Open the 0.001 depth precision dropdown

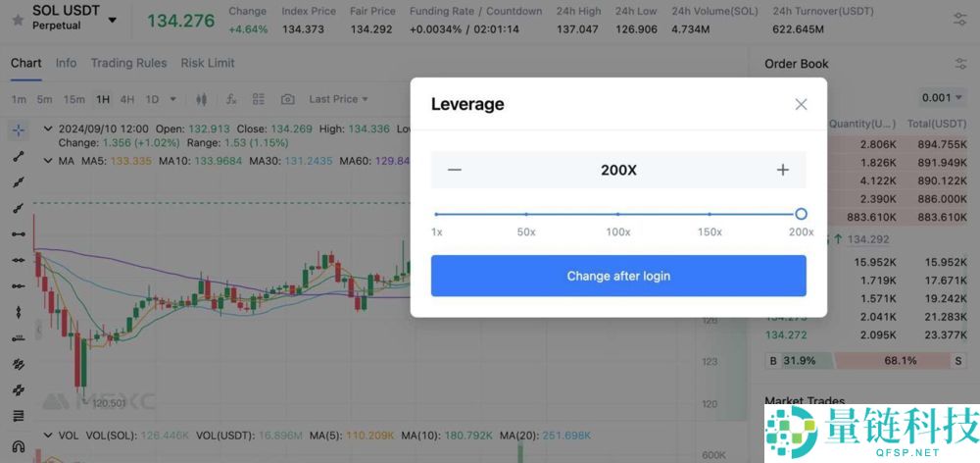pos(943,98)
